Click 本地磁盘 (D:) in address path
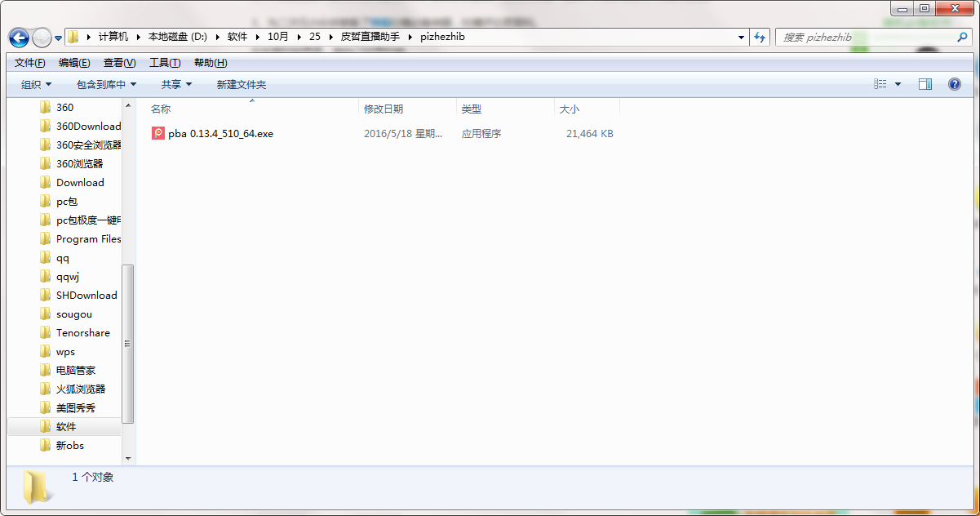The width and height of the screenshot is (980, 516). pyautogui.click(x=177, y=37)
